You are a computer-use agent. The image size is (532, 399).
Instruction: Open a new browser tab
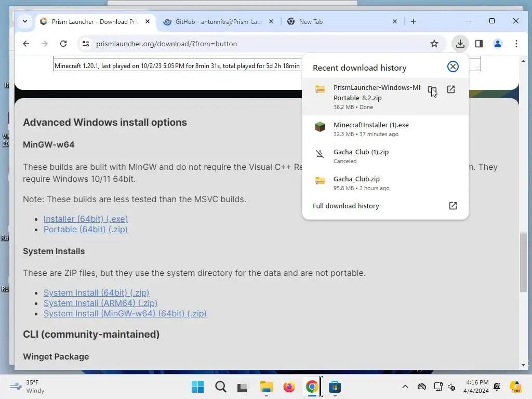413,21
